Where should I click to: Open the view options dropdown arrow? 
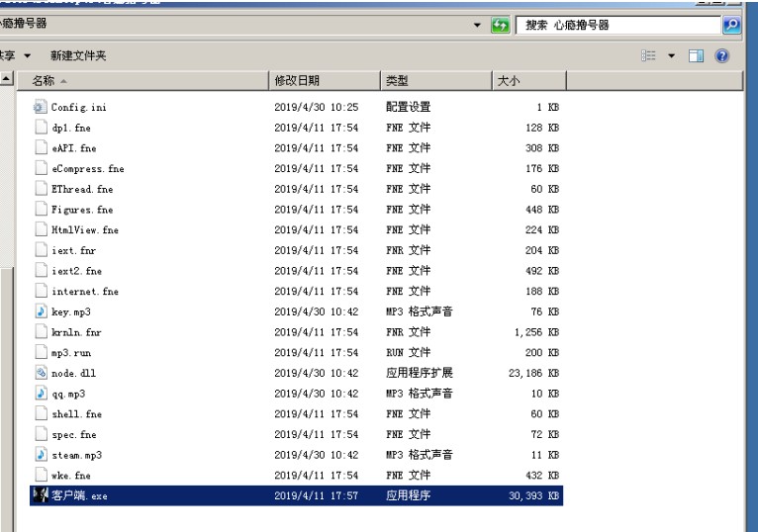click(x=672, y=55)
